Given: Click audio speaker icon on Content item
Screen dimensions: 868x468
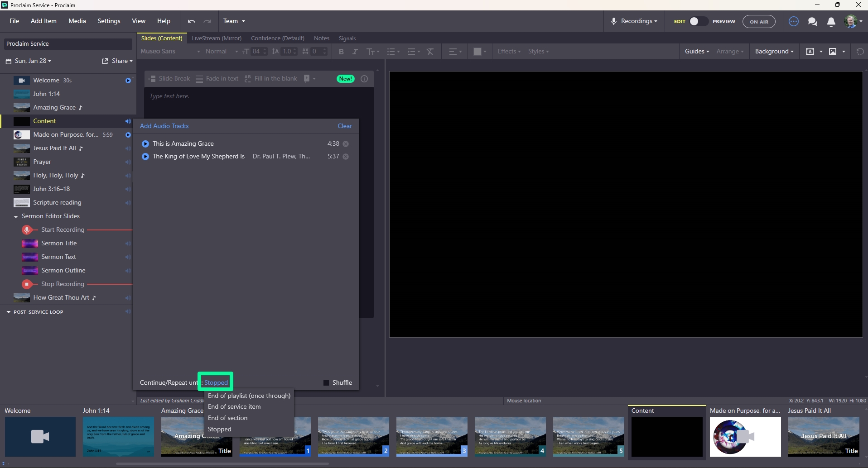Looking at the screenshot, I should coord(128,121).
